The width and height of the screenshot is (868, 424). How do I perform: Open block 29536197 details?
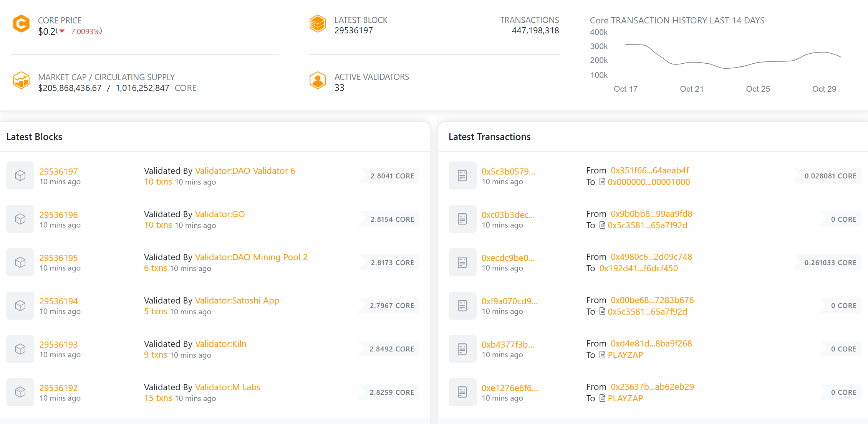coord(58,172)
